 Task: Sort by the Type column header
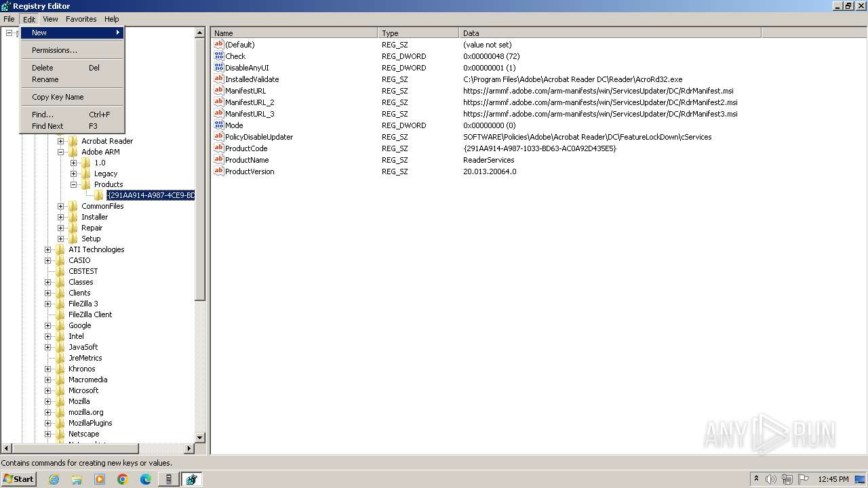418,33
